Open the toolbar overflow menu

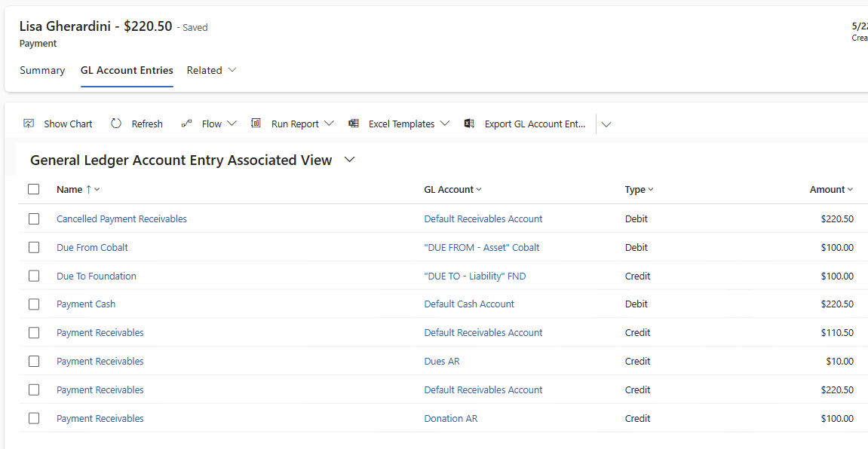606,124
